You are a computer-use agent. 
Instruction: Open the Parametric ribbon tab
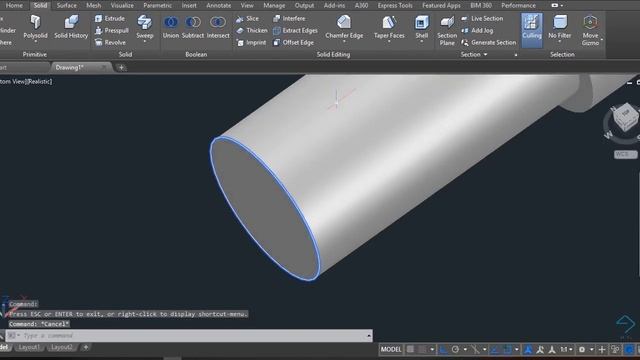[x=158, y=5]
